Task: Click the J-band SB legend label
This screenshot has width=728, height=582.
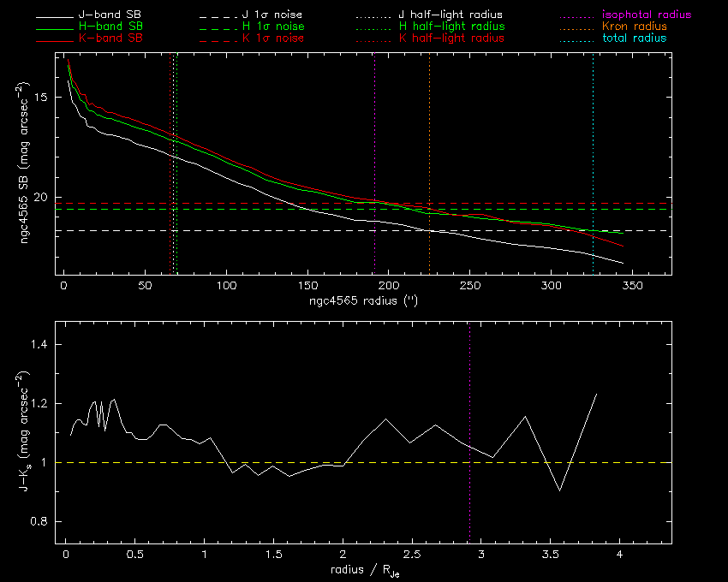Action: [x=110, y=15]
